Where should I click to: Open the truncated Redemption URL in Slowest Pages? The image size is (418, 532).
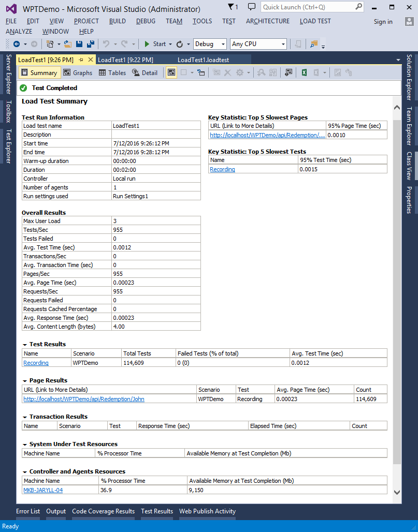click(267, 135)
